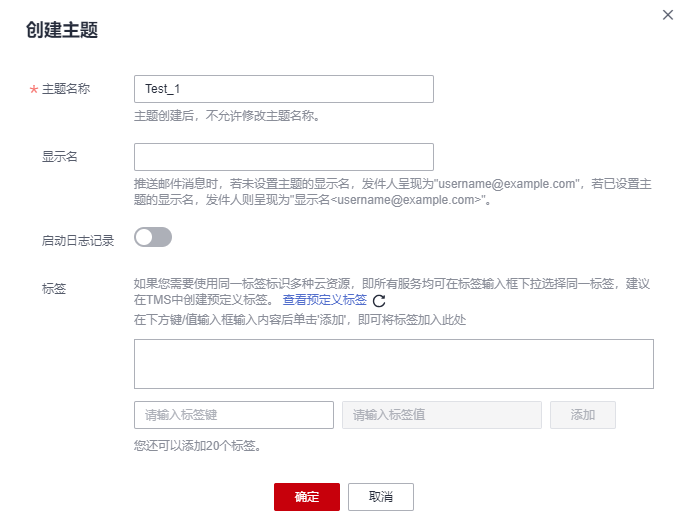
Task: Click into the empty 显示名 input
Action: click(283, 157)
